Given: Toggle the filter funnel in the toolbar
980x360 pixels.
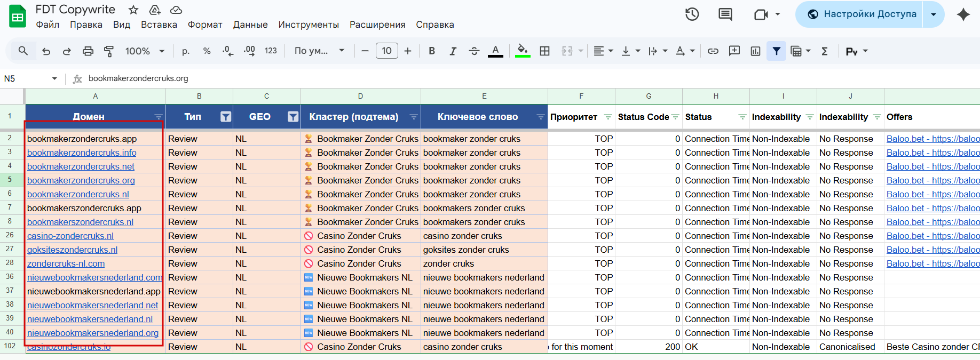Looking at the screenshot, I should 776,51.
